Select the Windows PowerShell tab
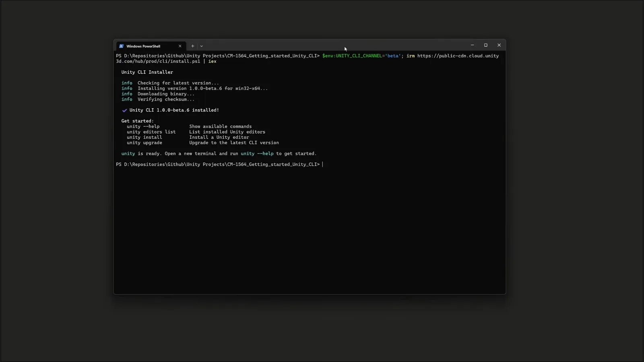The image size is (644, 362). coord(151,46)
